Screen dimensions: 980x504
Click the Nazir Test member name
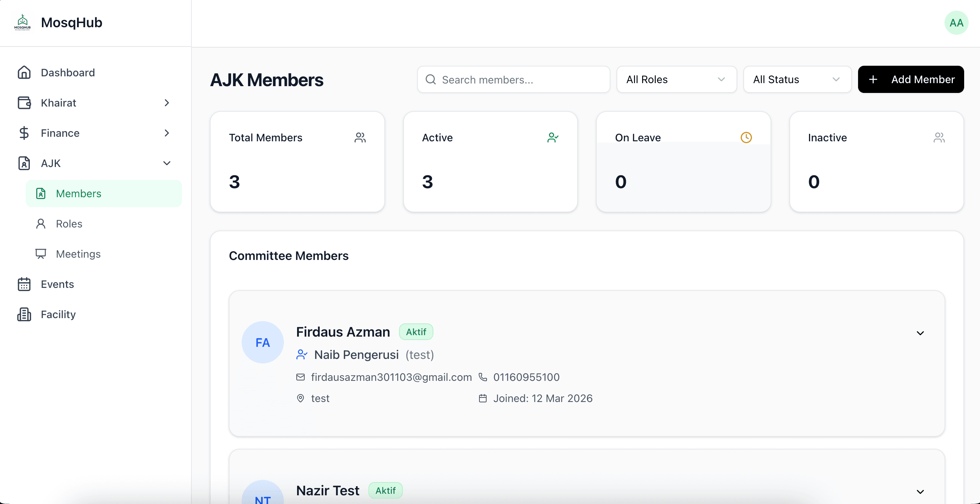point(328,490)
